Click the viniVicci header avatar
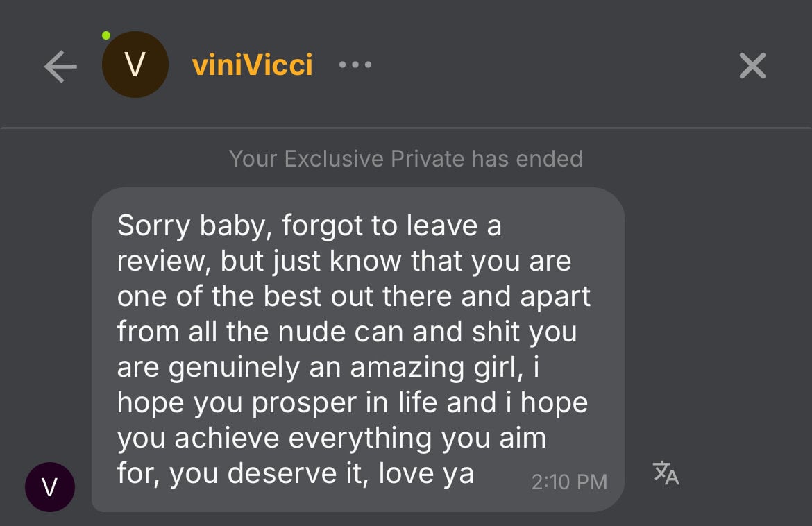The height and width of the screenshot is (526, 812). pyautogui.click(x=135, y=65)
